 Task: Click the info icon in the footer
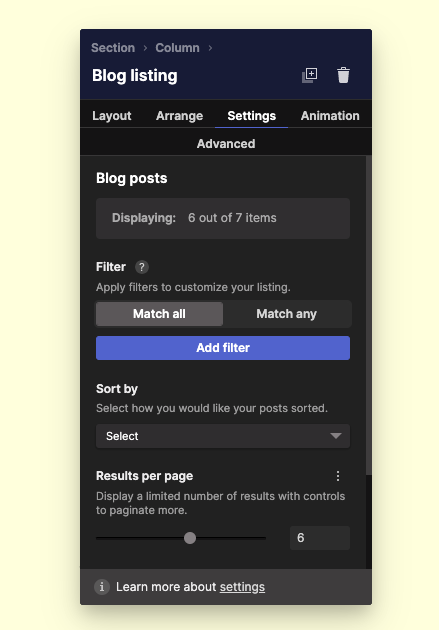[x=102, y=587]
